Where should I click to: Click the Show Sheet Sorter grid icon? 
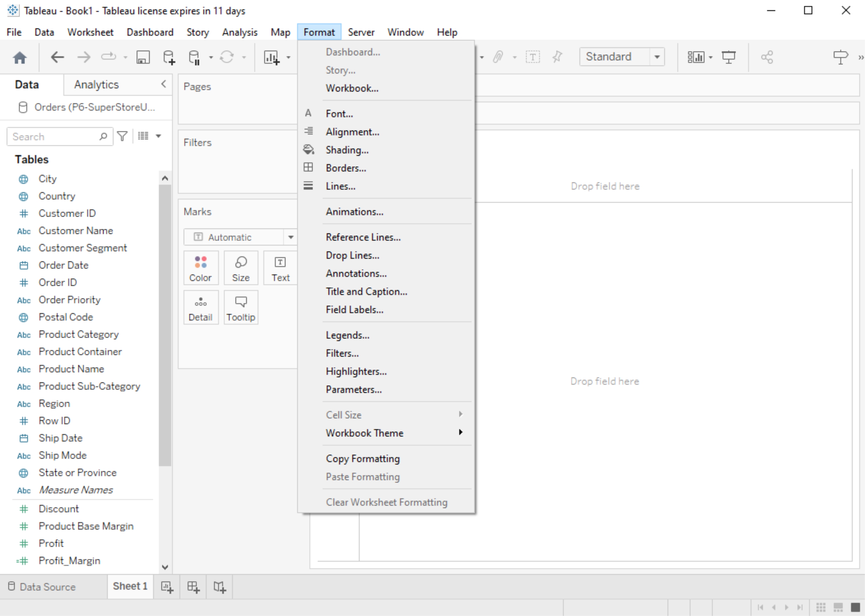(x=821, y=607)
